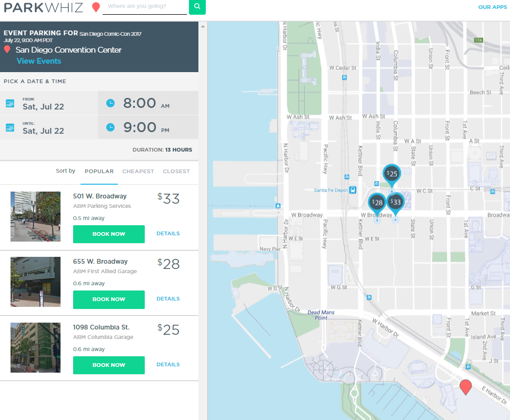Screen dimensions: 510x420
Task: Click the pin icon beside San Diego Convention Center
Action: click(7, 49)
